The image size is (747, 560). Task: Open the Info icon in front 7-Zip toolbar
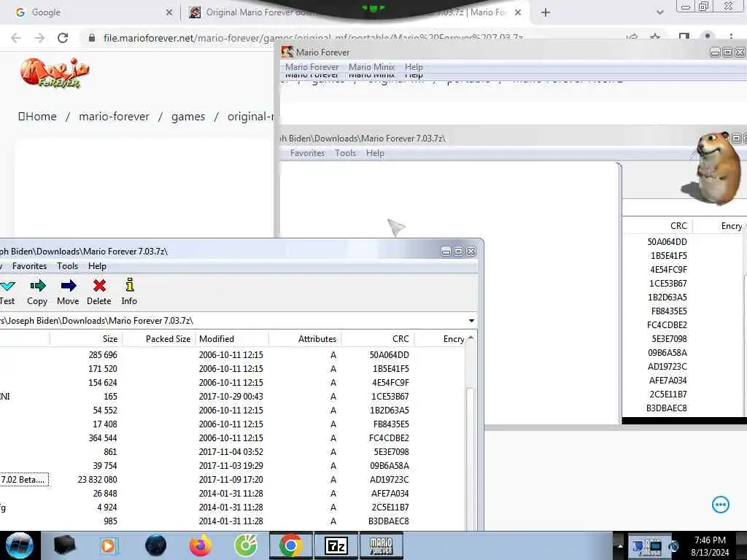[130, 285]
